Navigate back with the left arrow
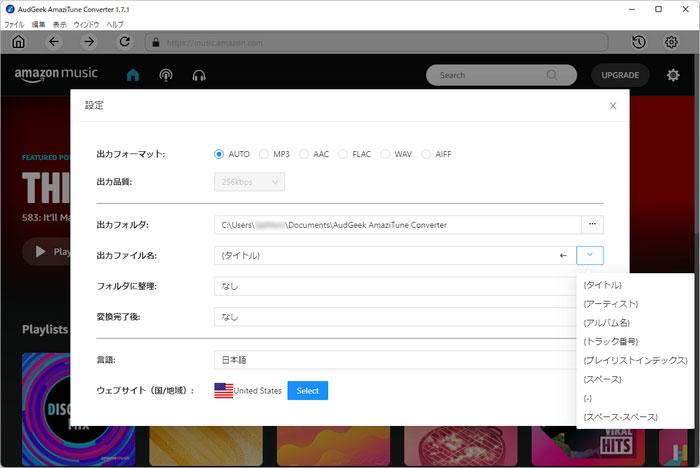Screen dimensions: 700x468 coord(54,42)
